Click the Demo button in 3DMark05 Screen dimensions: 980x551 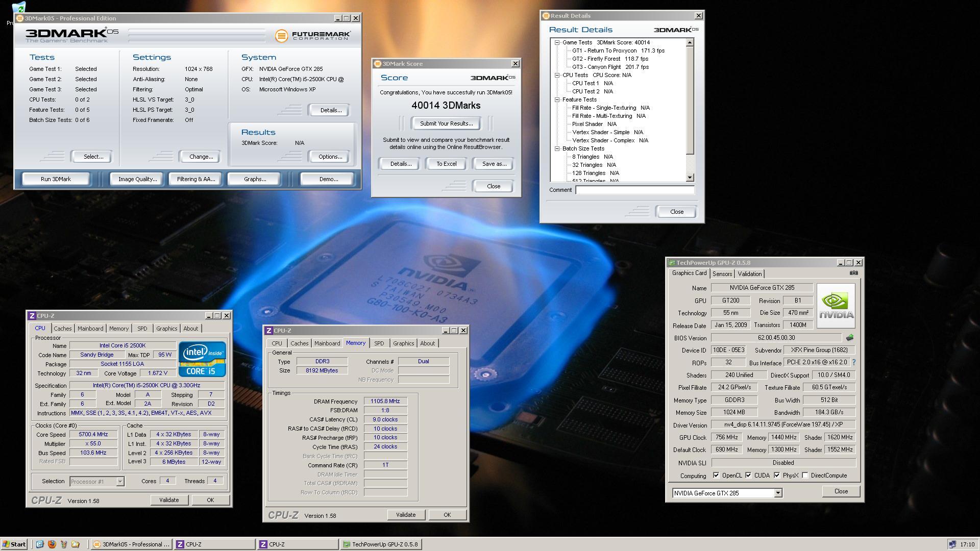328,179
